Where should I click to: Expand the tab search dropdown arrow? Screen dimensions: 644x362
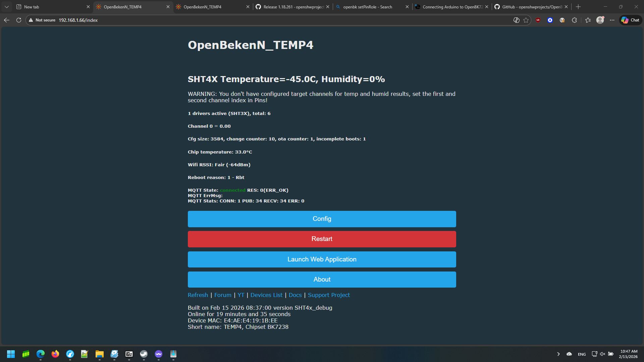pyautogui.click(x=7, y=7)
